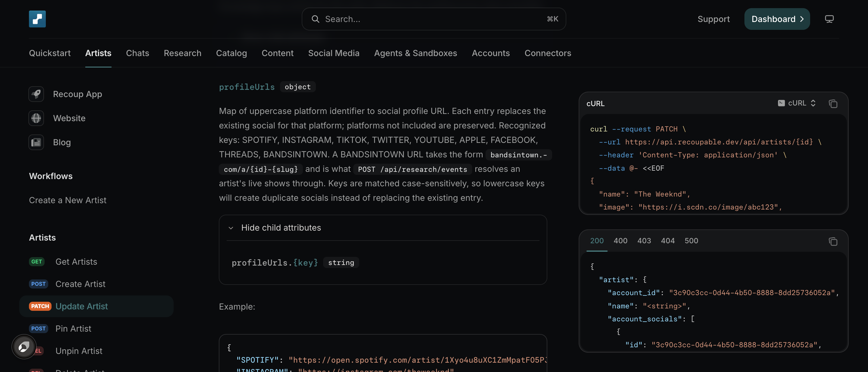The width and height of the screenshot is (868, 372).
Task: Click the "name": "The Weeknd" code line
Action: tap(644, 194)
